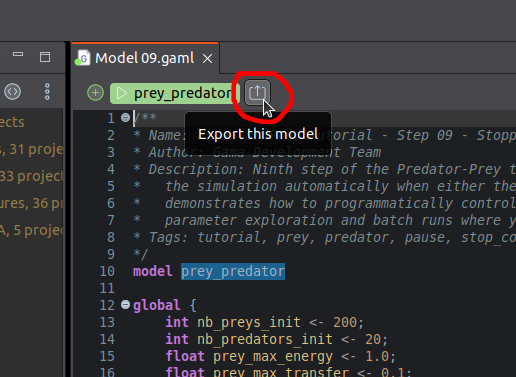Minimize the left navigator panel
Screen dimensions: 516x377
tap(18, 54)
